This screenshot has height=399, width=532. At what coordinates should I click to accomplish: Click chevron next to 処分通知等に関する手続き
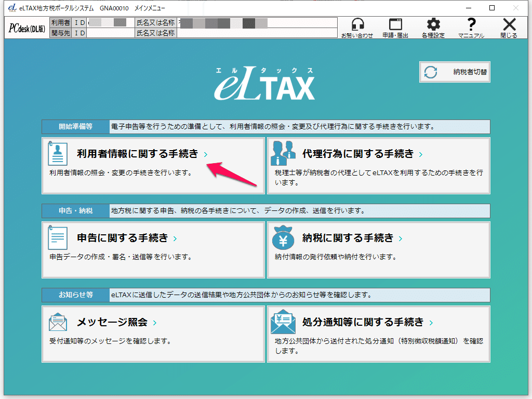tap(431, 323)
